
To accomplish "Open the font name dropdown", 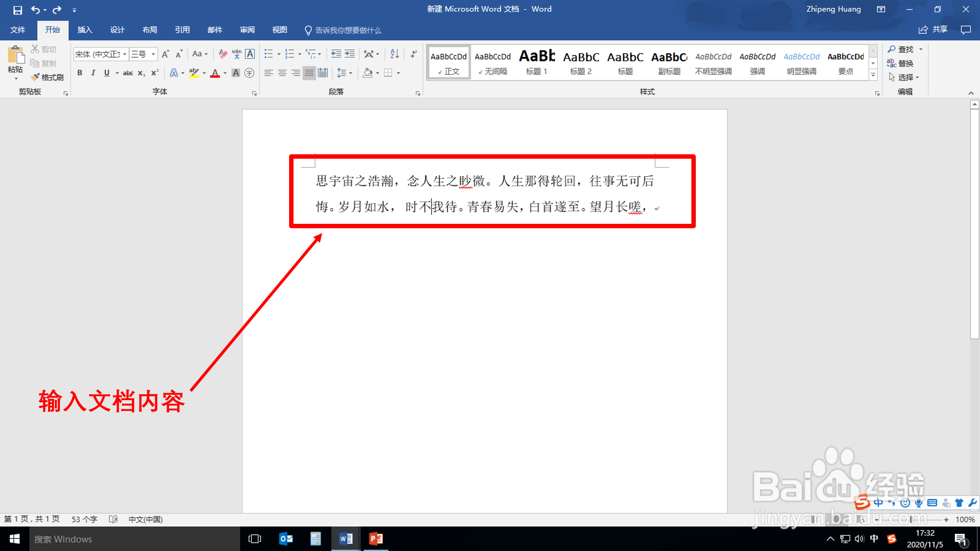I will point(124,54).
